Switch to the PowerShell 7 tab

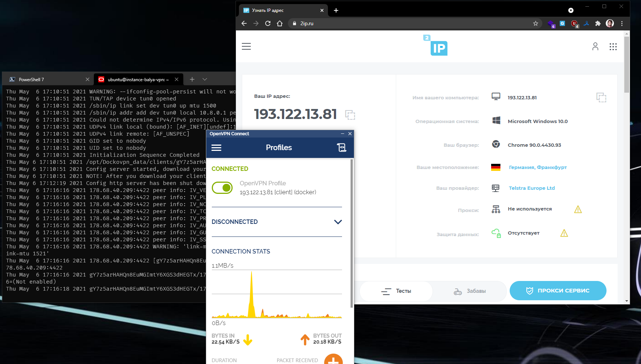(x=45, y=79)
